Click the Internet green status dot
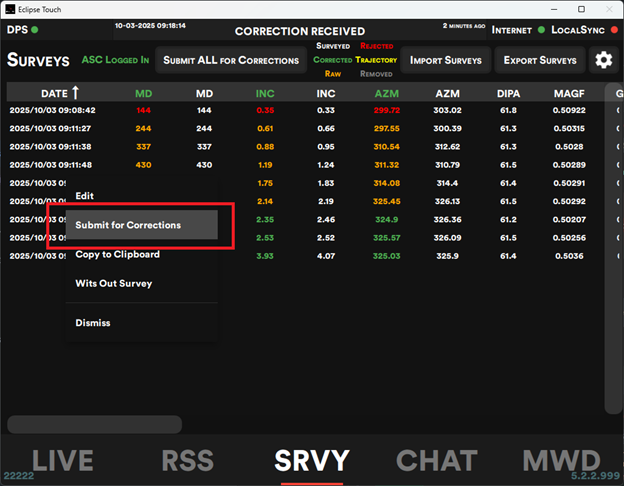Viewport: 624px width, 486px height. (x=541, y=30)
